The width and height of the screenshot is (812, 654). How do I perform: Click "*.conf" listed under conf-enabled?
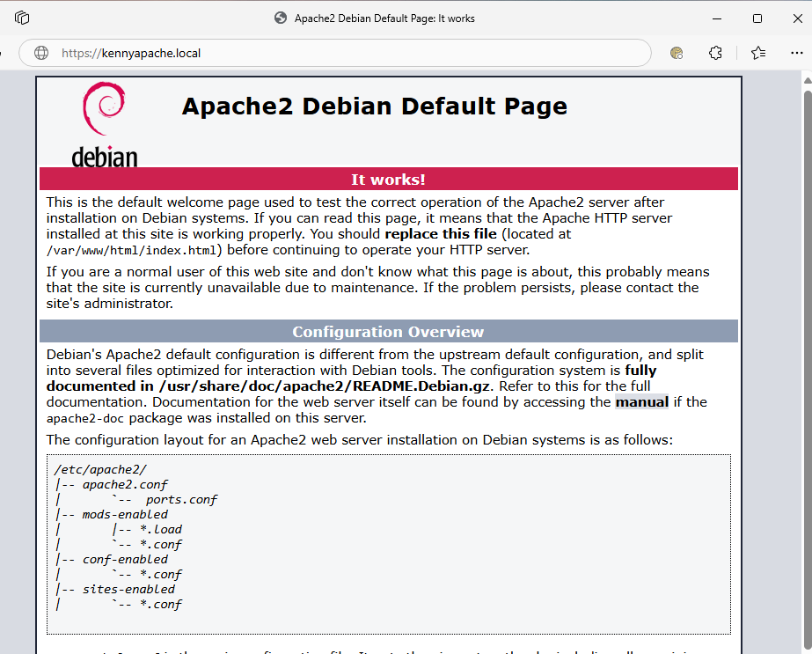pyautogui.click(x=160, y=575)
